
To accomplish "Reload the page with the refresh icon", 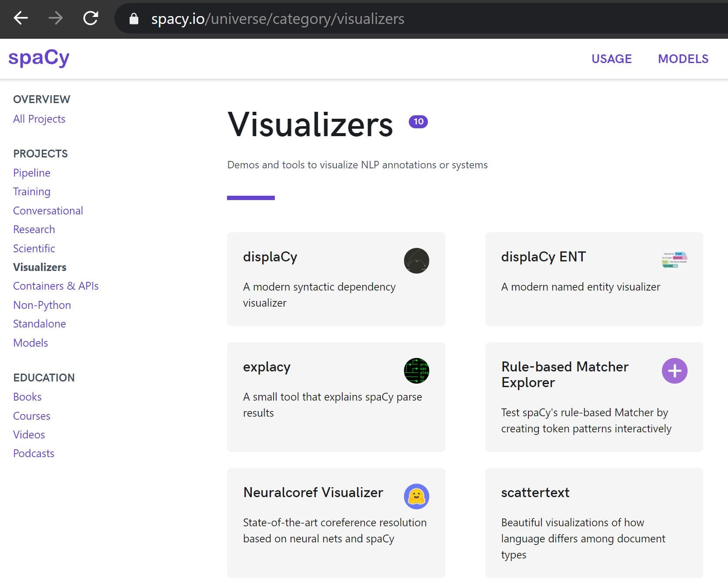I will pyautogui.click(x=90, y=18).
